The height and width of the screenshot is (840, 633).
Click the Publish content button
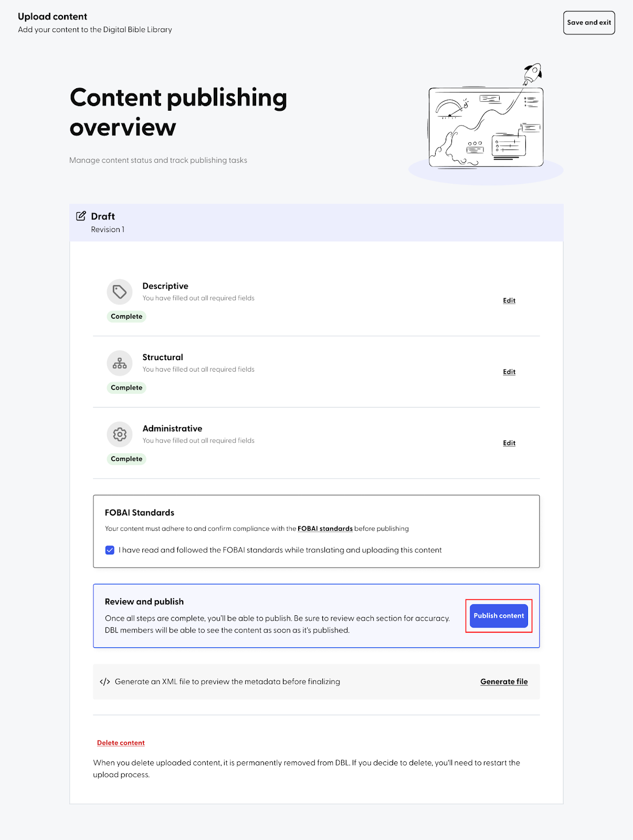tap(499, 616)
